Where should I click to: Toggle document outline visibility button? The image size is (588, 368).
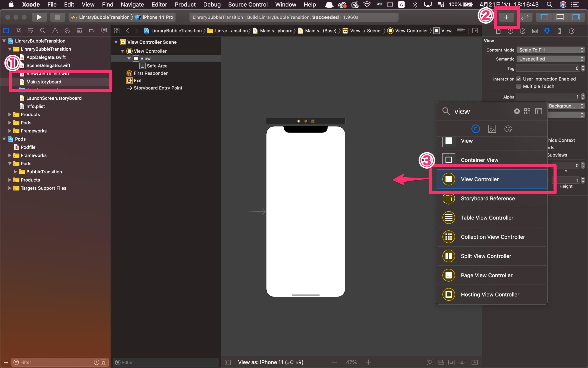pos(228,362)
